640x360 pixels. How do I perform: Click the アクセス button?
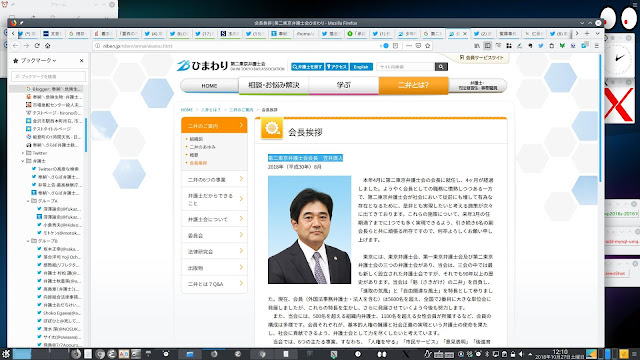point(337,67)
